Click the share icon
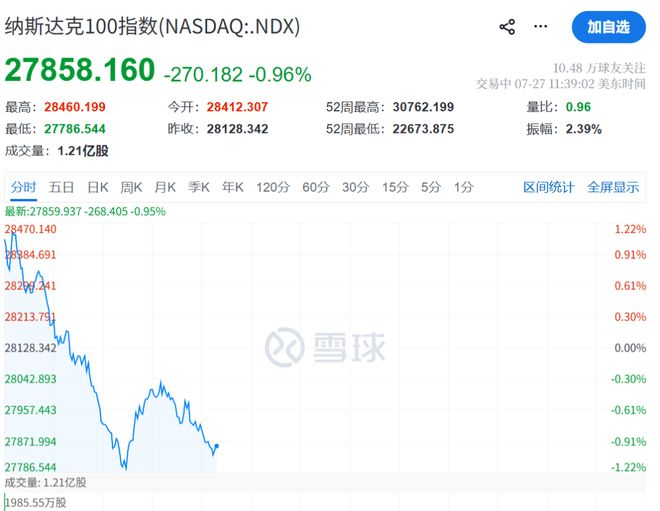Viewport: 660px width, 511px height. (507, 27)
